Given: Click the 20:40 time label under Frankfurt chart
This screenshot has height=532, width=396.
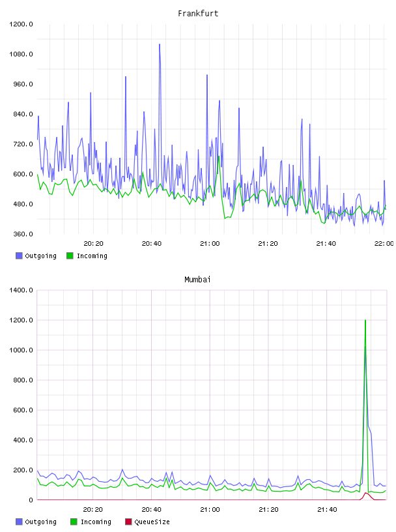Looking at the screenshot, I should 152,244.
